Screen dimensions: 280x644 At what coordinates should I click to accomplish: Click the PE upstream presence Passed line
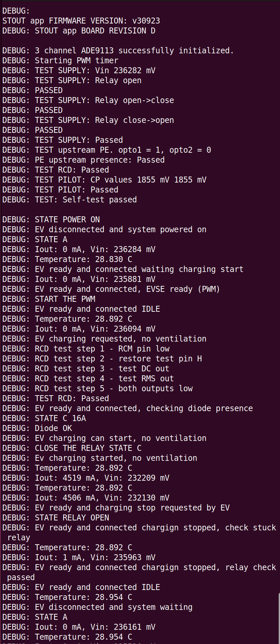83,160
